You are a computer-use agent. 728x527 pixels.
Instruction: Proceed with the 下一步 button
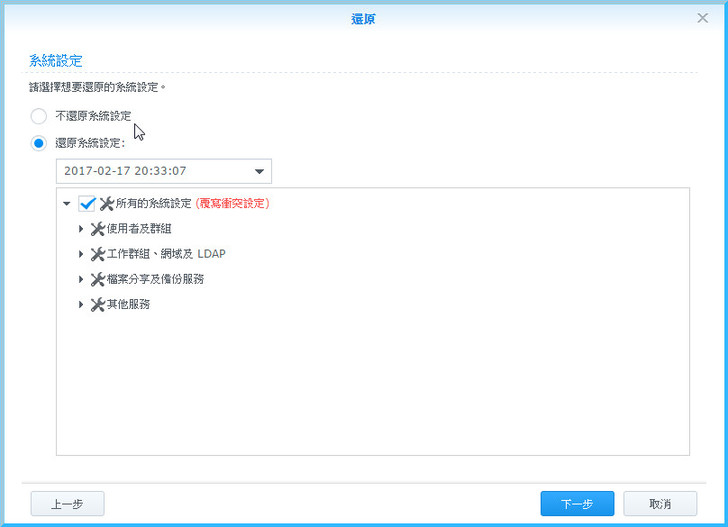point(577,504)
